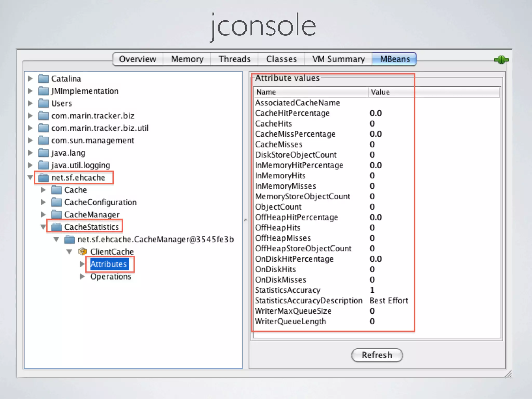The height and width of the screenshot is (399, 532).
Task: Expand the Catalina node
Action: pos(30,78)
